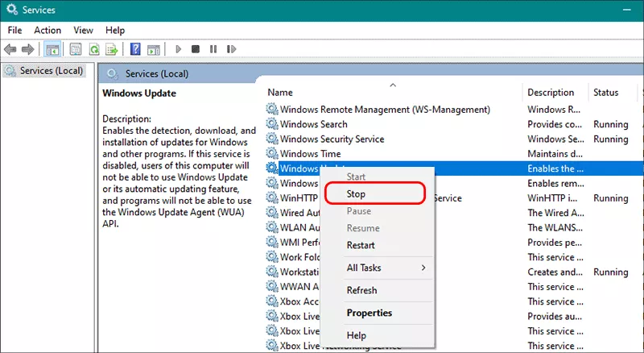Screen dimensions: 644x353
Task: Click gear icon beside Windows Search
Action: click(272, 124)
